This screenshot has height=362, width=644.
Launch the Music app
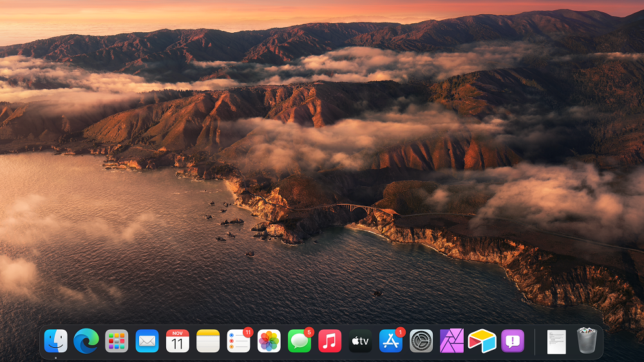[330, 341]
